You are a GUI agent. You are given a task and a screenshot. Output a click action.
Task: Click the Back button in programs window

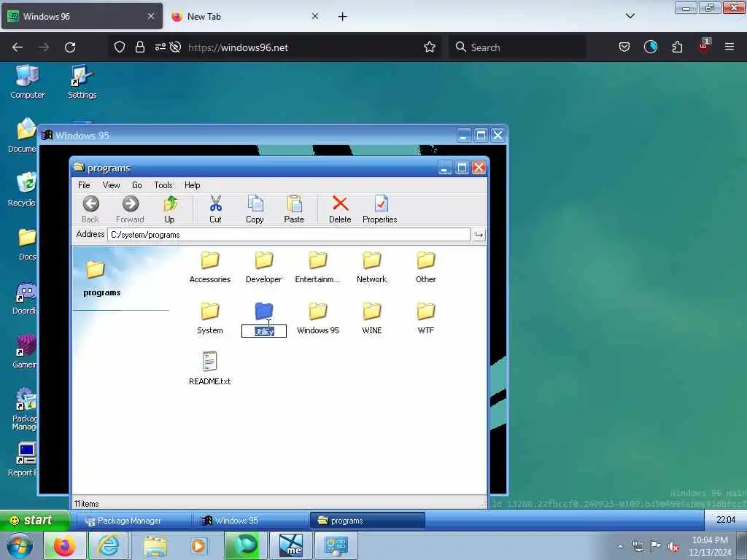pos(90,209)
